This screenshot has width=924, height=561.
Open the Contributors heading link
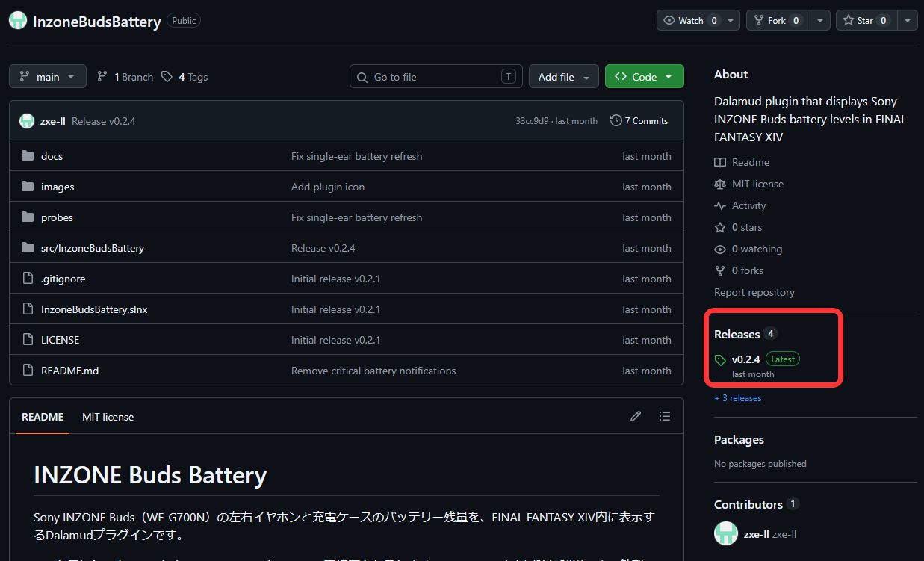coord(748,505)
